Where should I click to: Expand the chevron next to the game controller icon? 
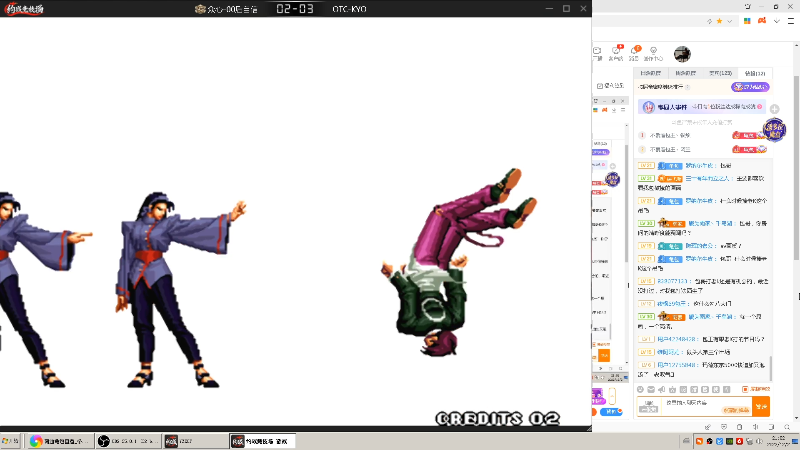(777, 21)
